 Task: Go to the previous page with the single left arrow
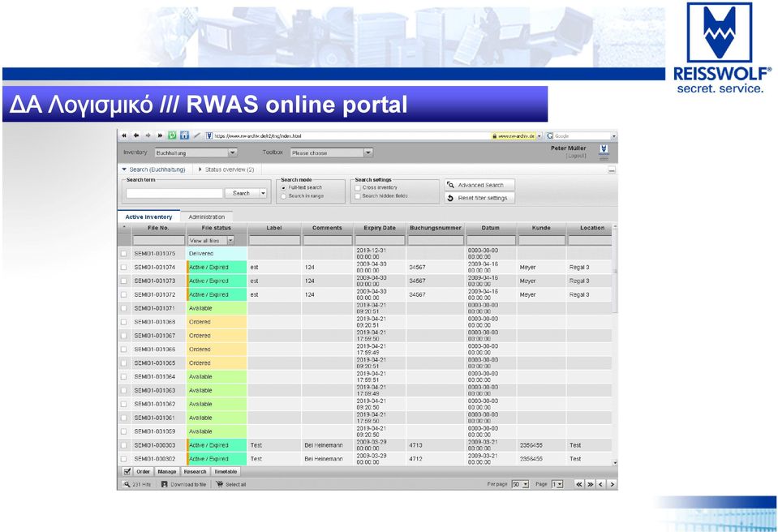tap(601, 484)
